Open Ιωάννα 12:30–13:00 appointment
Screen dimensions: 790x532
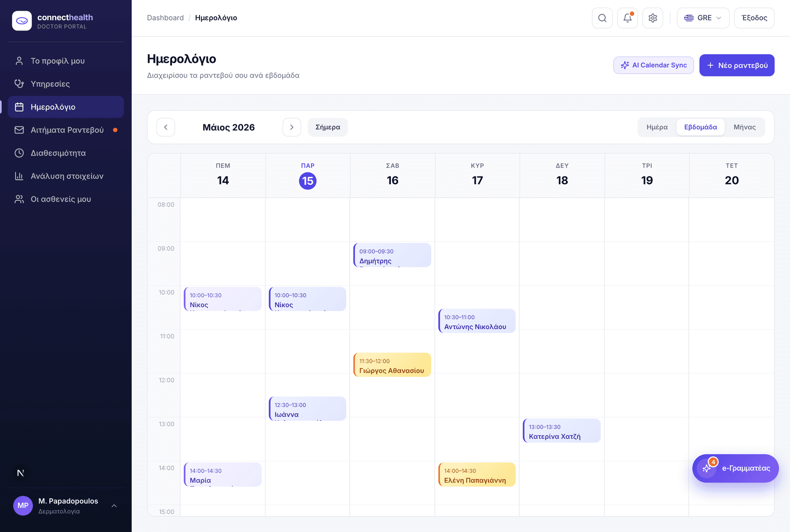click(x=307, y=409)
